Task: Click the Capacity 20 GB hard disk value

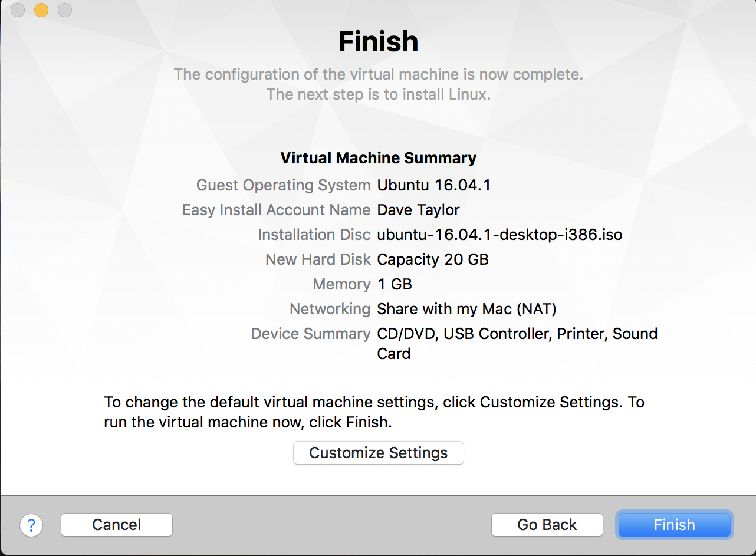Action: (x=433, y=259)
